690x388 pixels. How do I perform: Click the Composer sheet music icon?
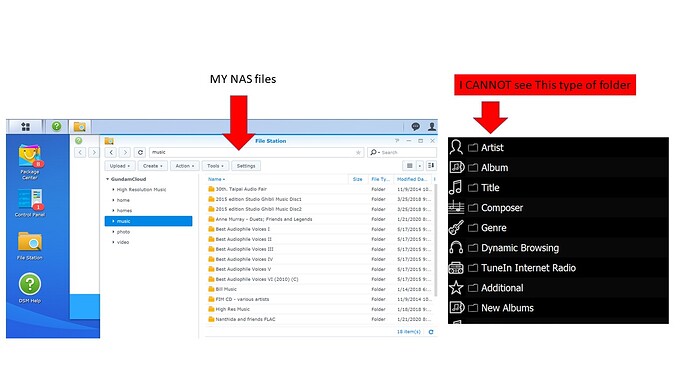tap(456, 207)
